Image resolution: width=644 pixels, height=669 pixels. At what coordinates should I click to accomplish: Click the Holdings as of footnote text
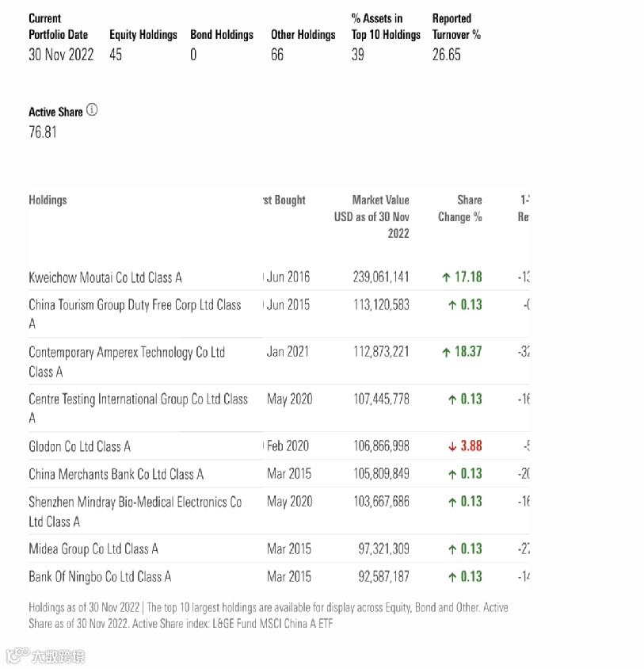pyautogui.click(x=269, y=615)
